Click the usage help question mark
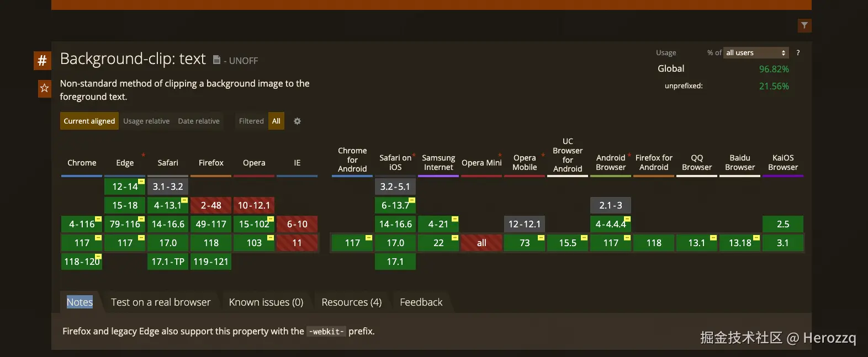 click(798, 52)
